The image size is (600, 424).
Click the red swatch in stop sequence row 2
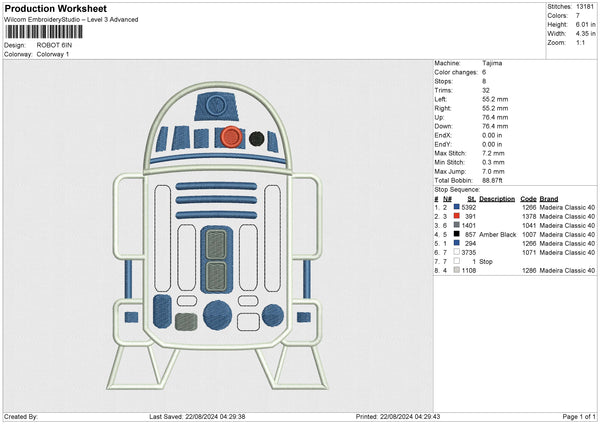coord(457,216)
